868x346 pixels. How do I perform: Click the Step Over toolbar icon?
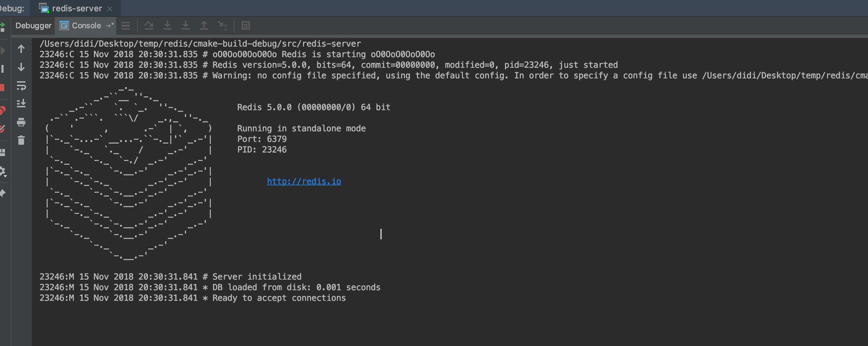coord(149,25)
